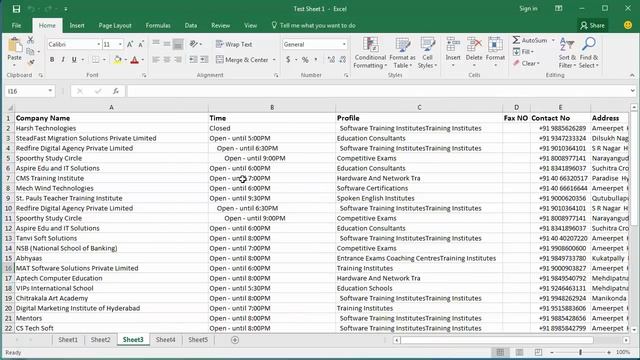The image size is (640, 360).
Task: Click Merge & Center button
Action: click(x=242, y=60)
